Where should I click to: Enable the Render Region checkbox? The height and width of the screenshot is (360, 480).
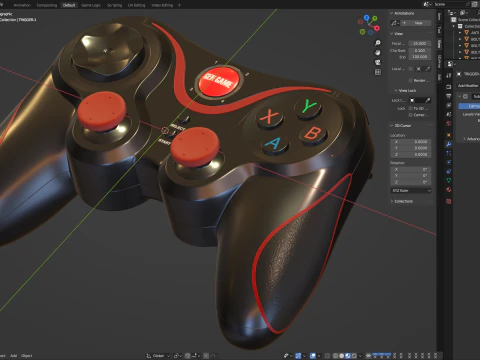[x=410, y=80]
